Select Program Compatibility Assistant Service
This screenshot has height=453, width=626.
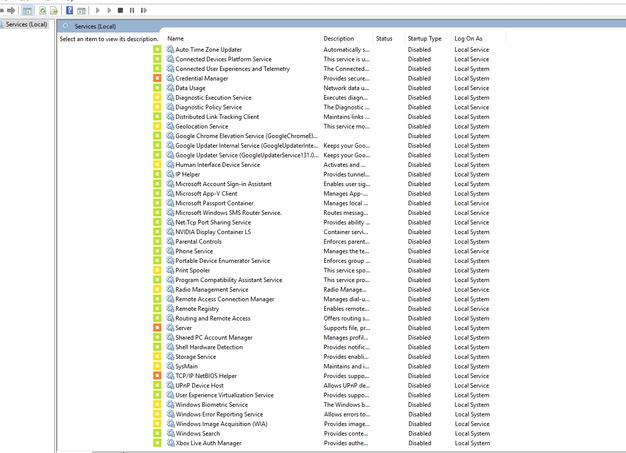tap(229, 280)
